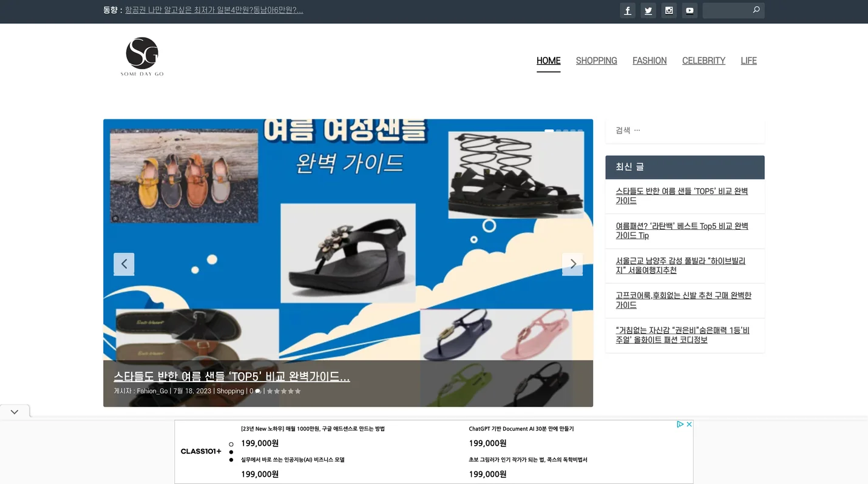Click the comment count '0' in slide caption
The height and width of the screenshot is (484, 868).
point(251,391)
